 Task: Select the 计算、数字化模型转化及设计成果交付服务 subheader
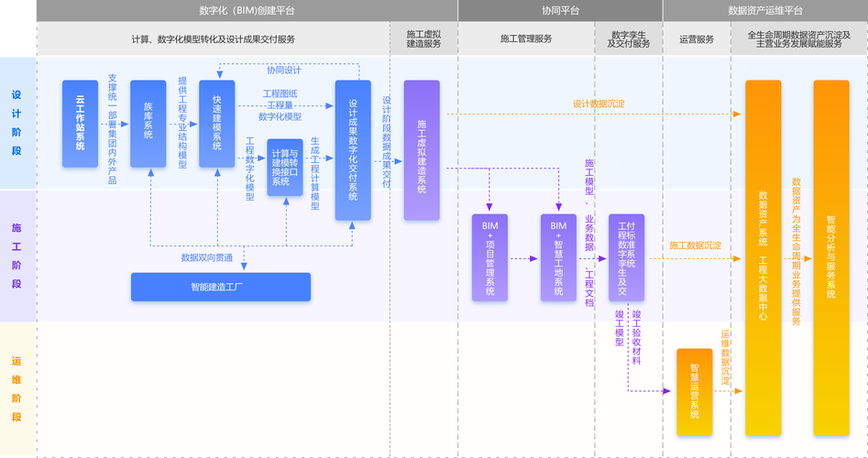click(x=214, y=39)
